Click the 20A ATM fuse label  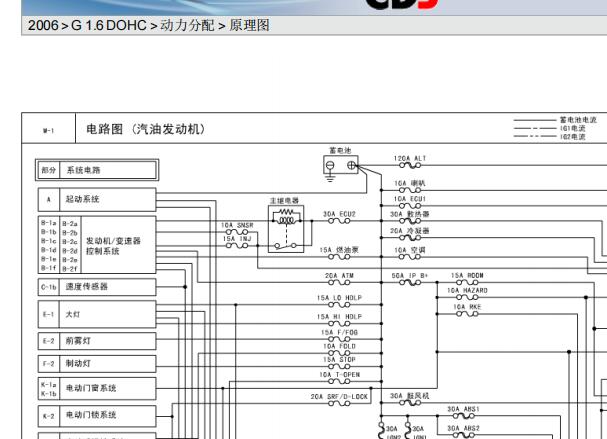[x=340, y=276]
